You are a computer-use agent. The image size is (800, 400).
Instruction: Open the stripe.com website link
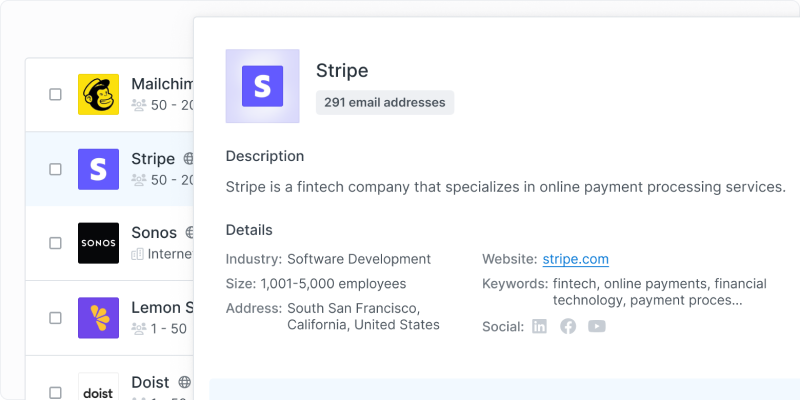(576, 259)
